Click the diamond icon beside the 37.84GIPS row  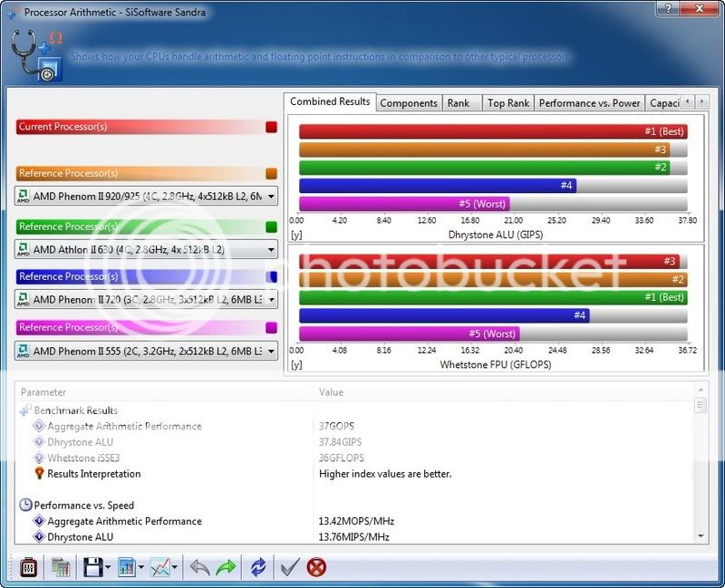(39, 441)
